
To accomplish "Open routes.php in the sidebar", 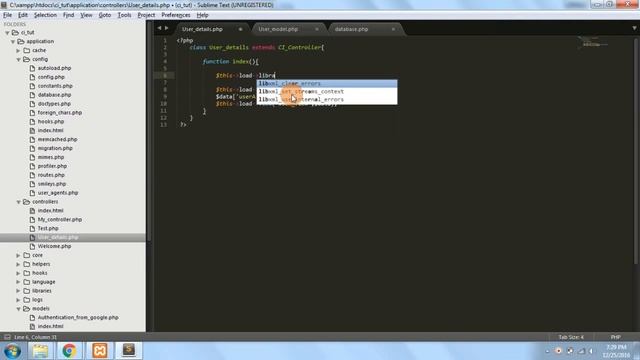I will (51, 175).
